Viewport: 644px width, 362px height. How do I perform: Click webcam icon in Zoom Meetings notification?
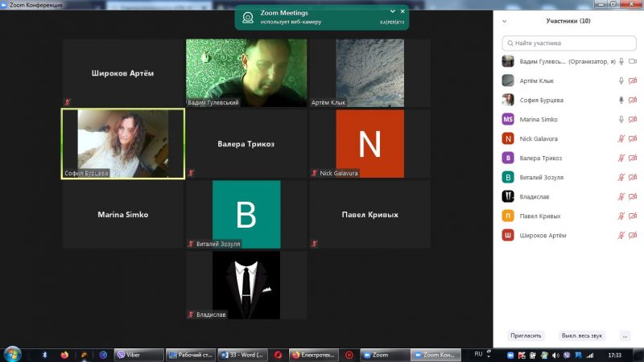tap(248, 17)
